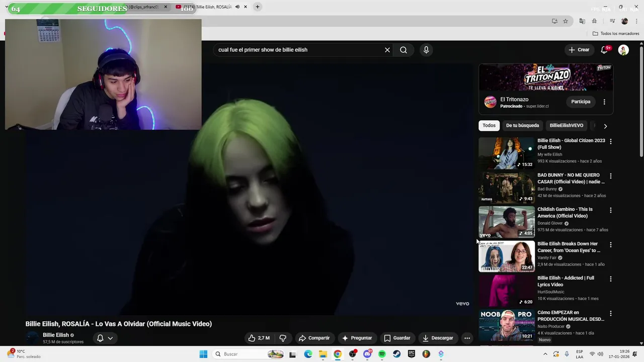
Task: Click the Descargar download button
Action: pyautogui.click(x=438, y=338)
